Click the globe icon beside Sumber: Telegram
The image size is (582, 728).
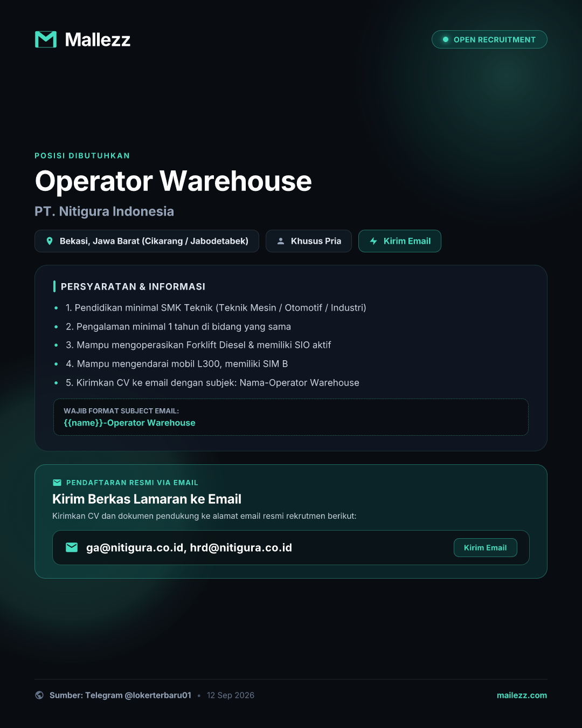(x=39, y=695)
